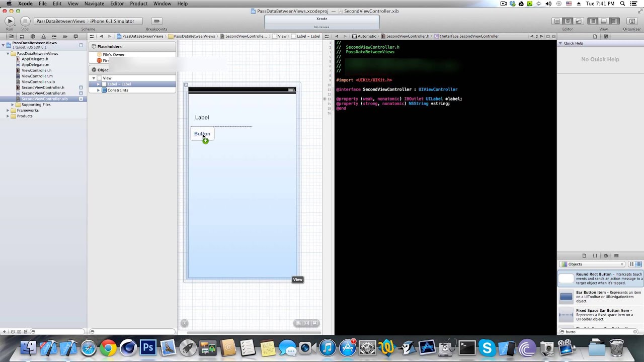Open the File inspector tab
The width and height of the screenshot is (644, 362).
pos(595,36)
